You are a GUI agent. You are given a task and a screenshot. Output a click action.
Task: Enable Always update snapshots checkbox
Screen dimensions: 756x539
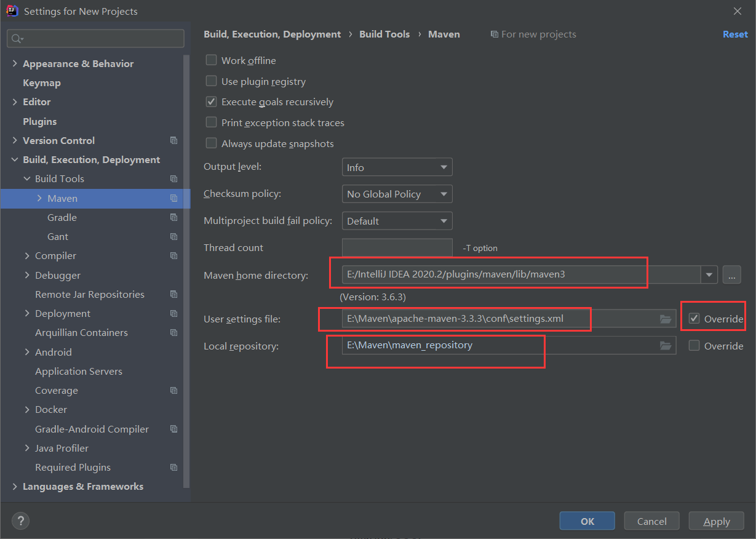point(211,143)
